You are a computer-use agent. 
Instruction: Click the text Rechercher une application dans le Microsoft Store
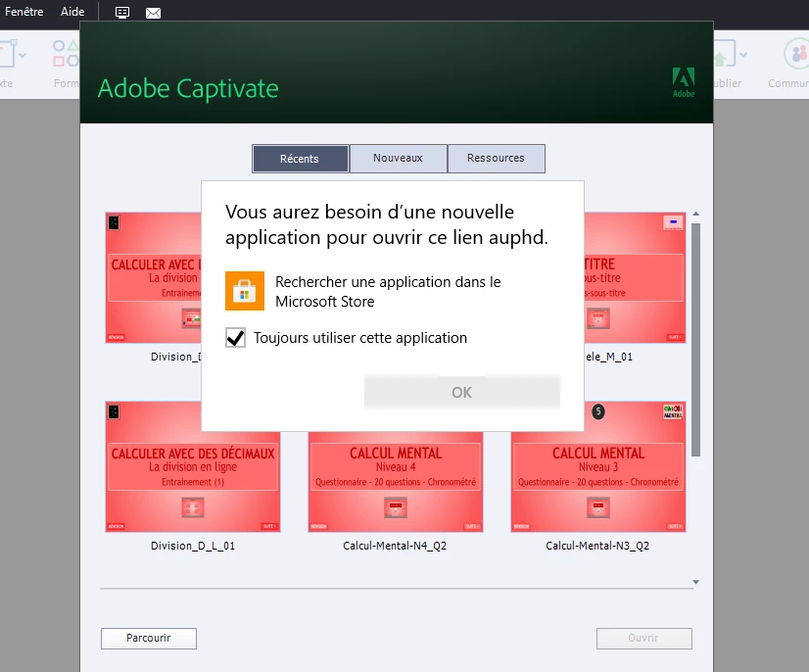388,292
